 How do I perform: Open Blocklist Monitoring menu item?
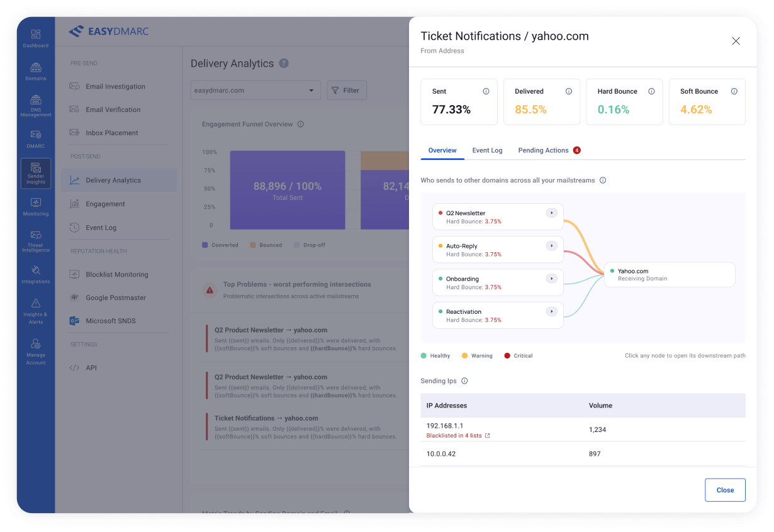click(119, 274)
